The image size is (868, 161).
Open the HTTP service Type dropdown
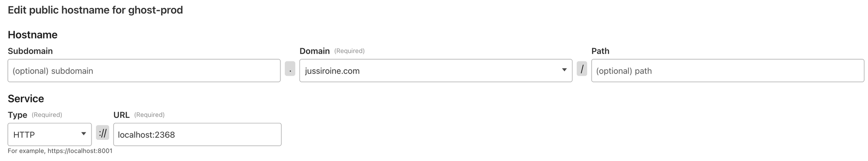[x=49, y=135]
